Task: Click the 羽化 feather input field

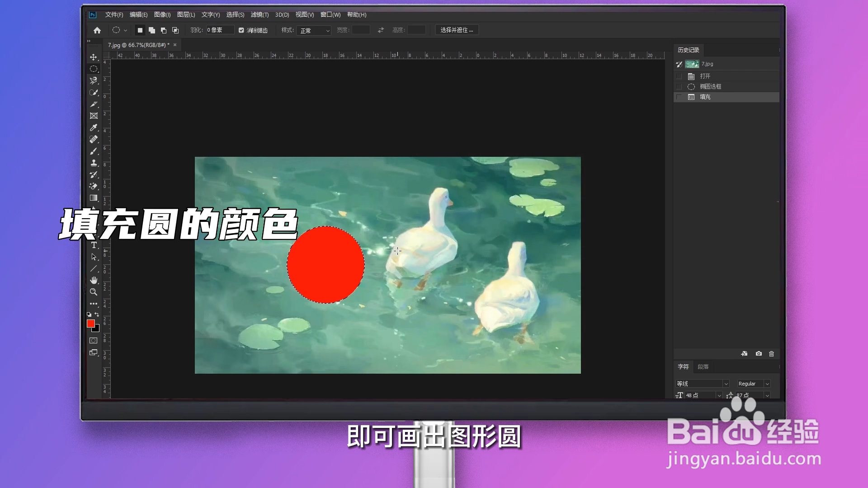Action: (220, 30)
